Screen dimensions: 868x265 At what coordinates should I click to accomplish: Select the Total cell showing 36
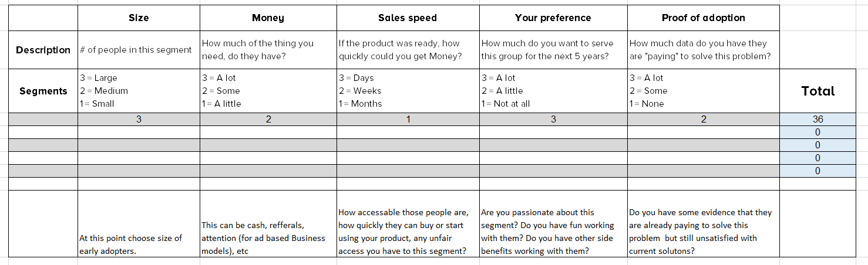click(817, 119)
